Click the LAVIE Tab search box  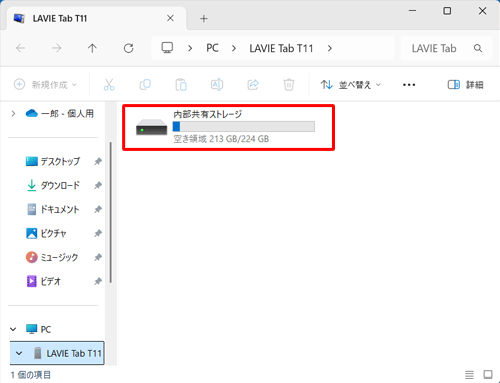click(x=447, y=48)
